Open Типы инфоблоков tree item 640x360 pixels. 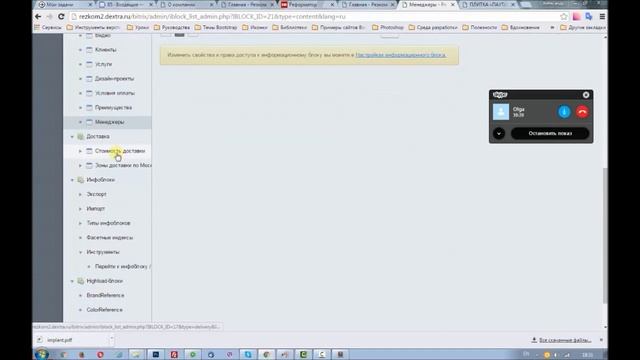[108, 223]
